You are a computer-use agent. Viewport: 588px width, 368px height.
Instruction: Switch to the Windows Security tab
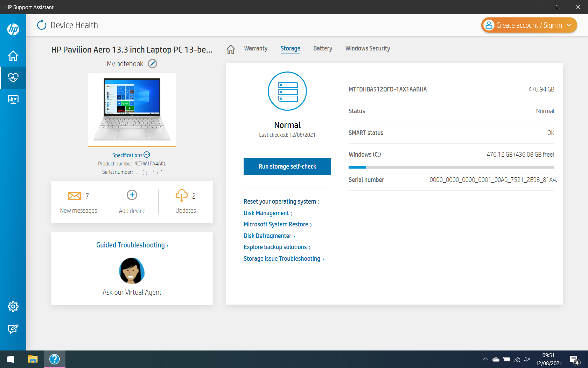[367, 48]
